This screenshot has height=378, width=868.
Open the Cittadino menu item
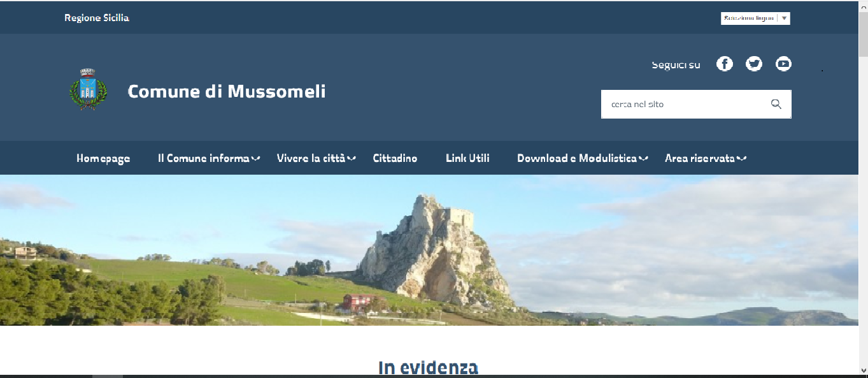[x=395, y=158]
